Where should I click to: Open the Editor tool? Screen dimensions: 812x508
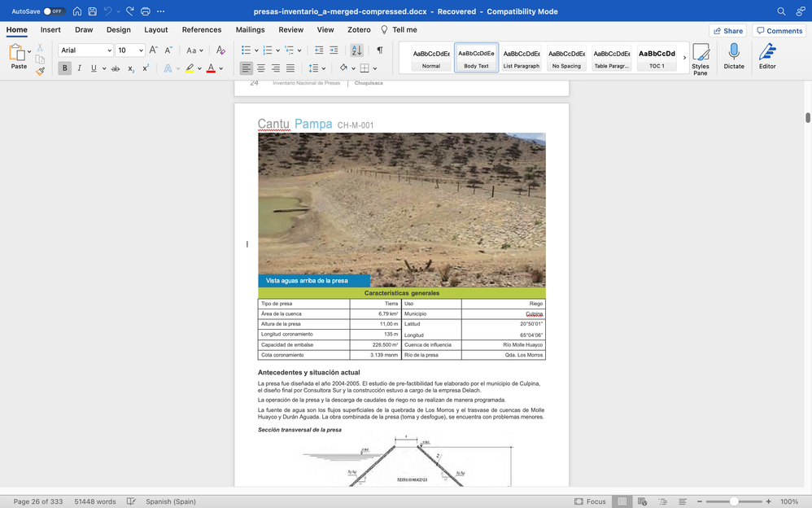(x=767, y=56)
